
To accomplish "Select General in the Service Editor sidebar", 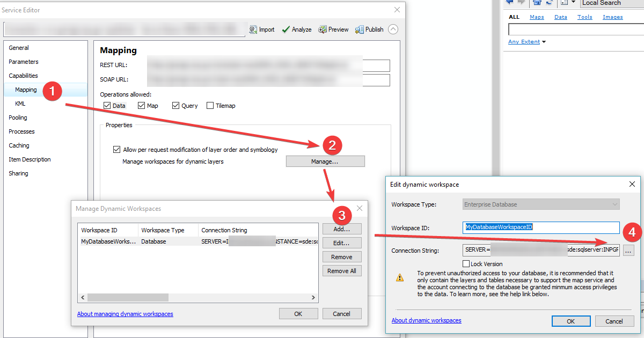I will 19,48.
